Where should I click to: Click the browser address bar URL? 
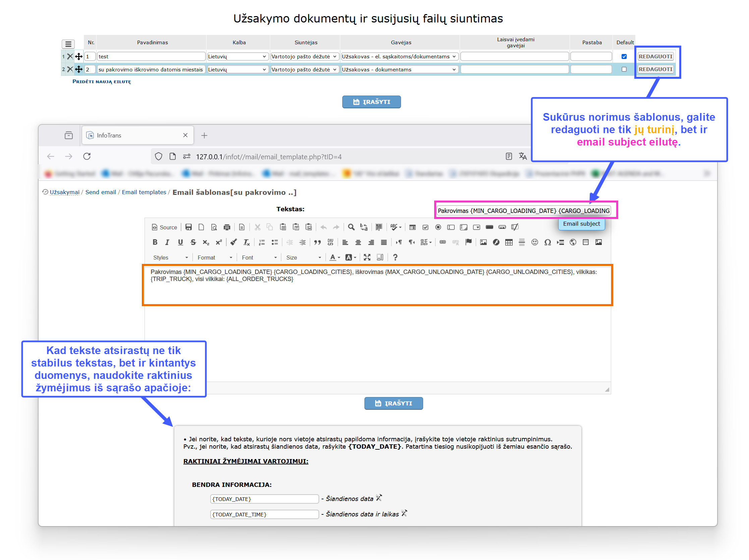pos(269,156)
